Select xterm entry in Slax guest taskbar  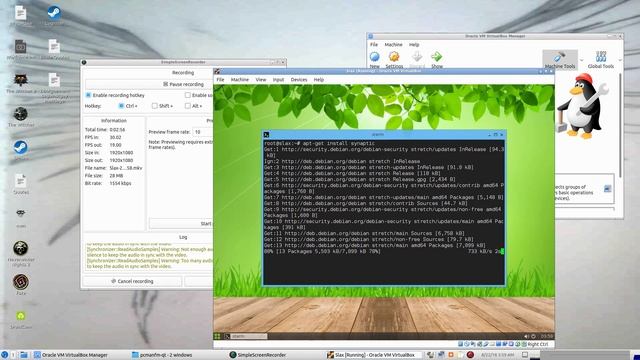[245, 336]
